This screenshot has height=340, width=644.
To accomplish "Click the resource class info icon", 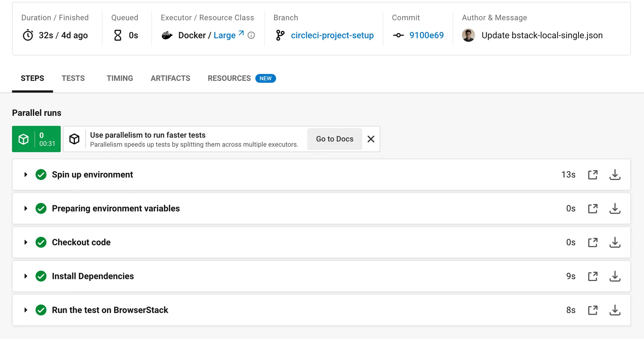I will tap(251, 35).
